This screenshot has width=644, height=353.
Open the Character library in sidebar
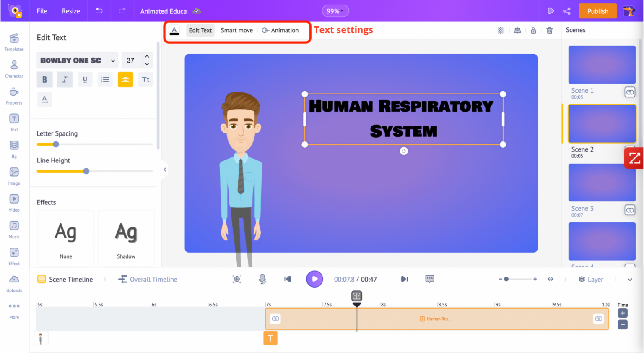coord(14,69)
